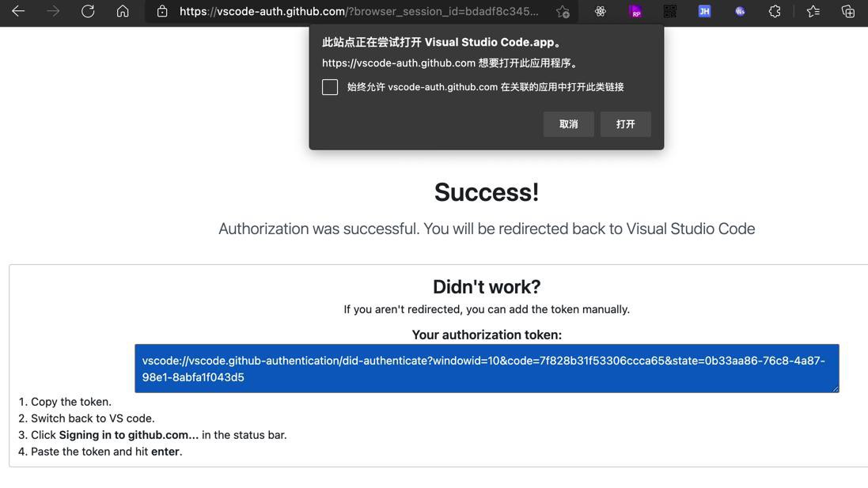View site security lock info
This screenshot has width=868, height=488.
click(161, 11)
